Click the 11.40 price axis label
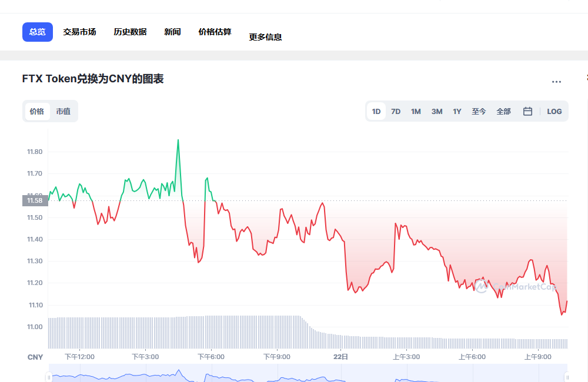This screenshot has width=588, height=382. [x=35, y=239]
